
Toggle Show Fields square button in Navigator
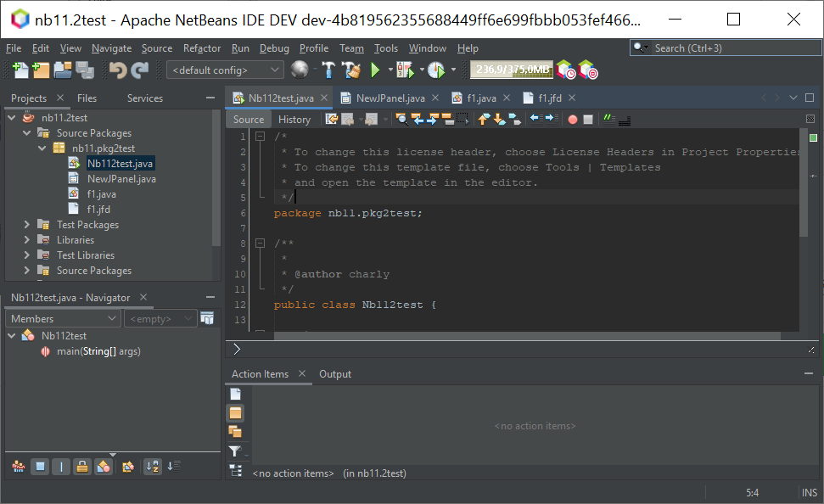[40, 466]
